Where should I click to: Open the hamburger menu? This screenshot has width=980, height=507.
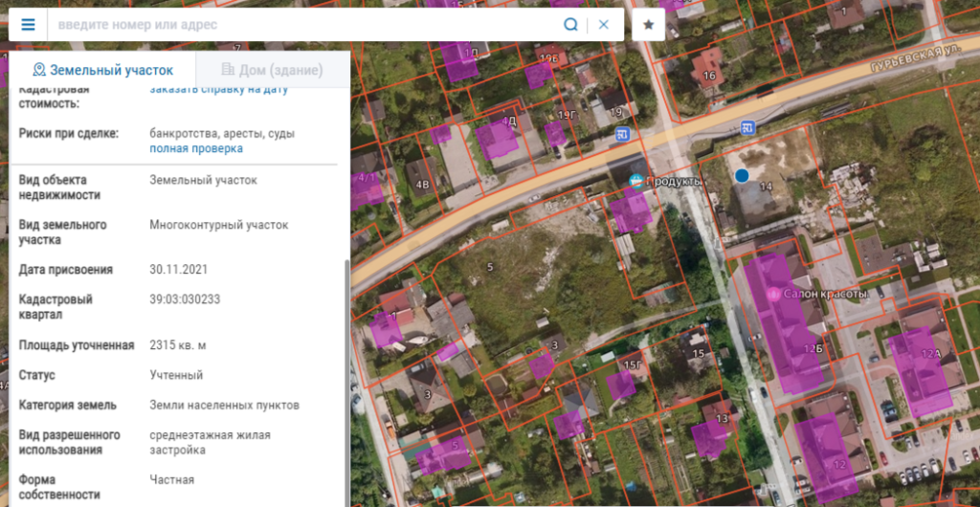28,25
